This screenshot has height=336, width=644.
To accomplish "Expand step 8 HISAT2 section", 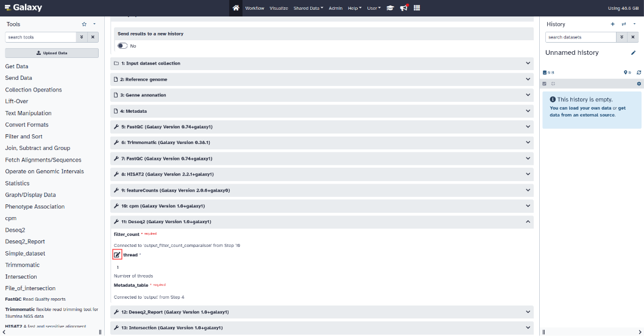I will pos(528,174).
